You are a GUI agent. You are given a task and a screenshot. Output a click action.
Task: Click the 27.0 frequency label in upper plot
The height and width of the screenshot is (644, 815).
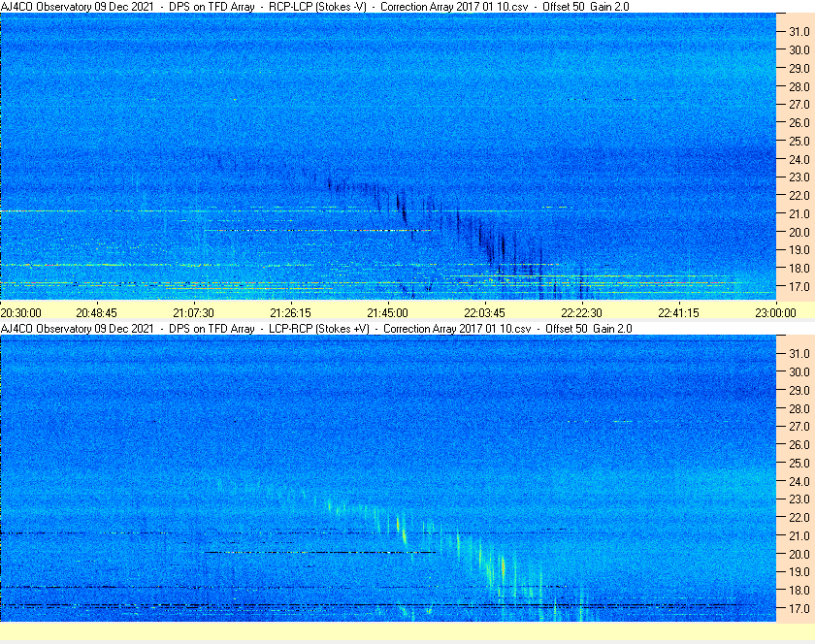tap(799, 105)
